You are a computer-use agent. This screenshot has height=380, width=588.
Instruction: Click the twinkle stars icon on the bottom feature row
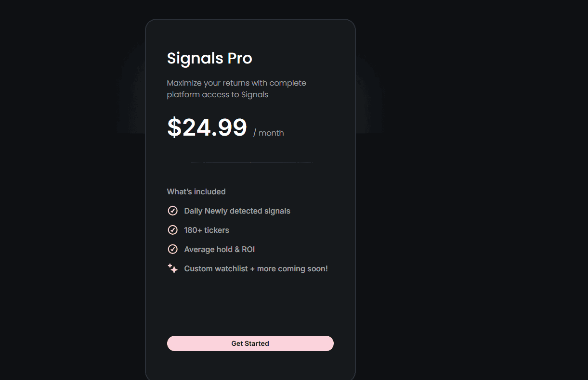(172, 268)
